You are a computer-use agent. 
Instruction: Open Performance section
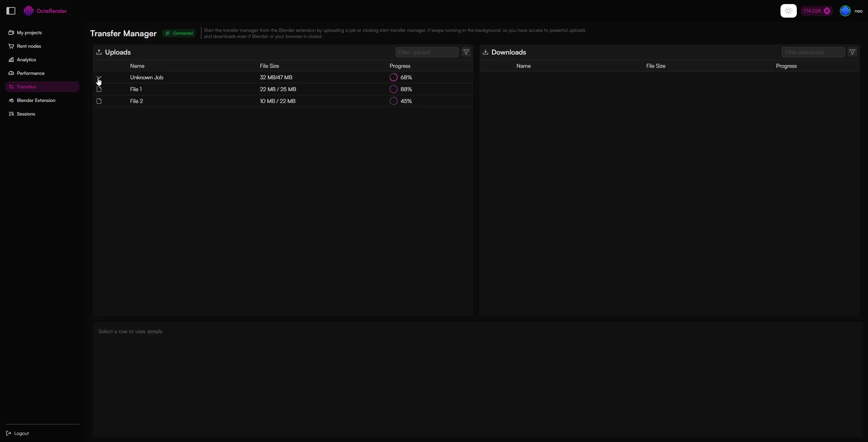point(42,73)
